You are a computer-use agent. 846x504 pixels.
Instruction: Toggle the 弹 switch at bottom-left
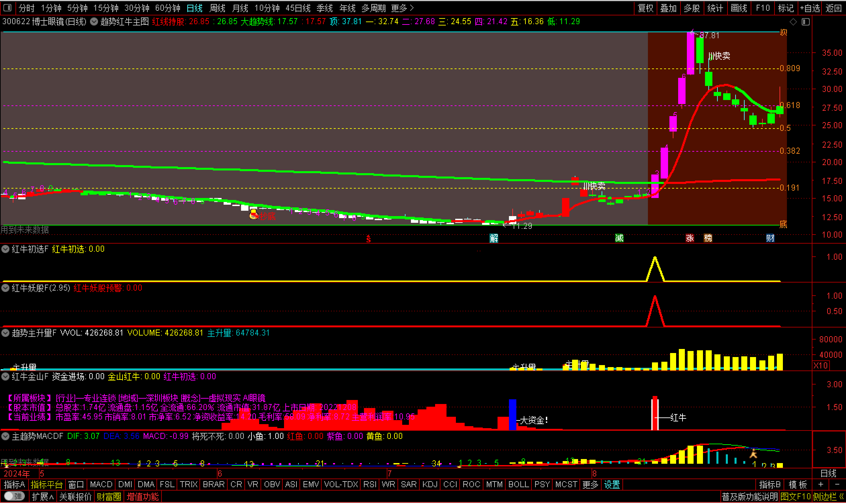(14, 497)
